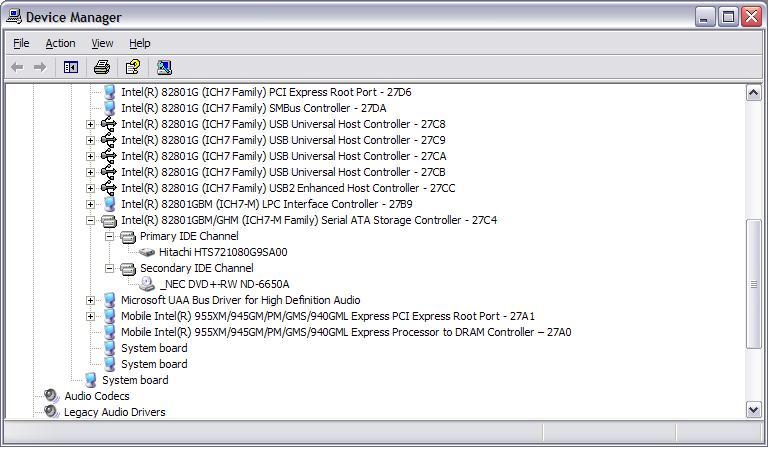Collapse the Secondary IDE Channel node

[x=109, y=268]
